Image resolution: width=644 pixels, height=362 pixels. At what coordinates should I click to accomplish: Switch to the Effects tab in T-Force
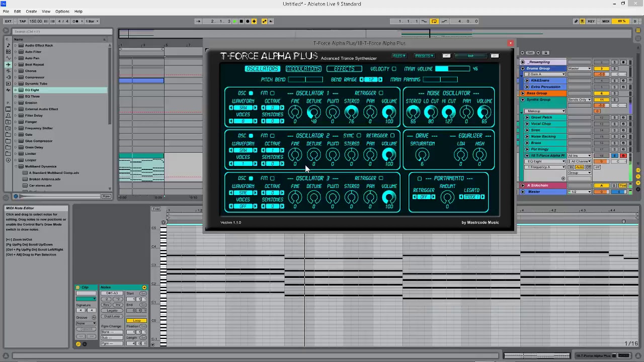click(344, 69)
